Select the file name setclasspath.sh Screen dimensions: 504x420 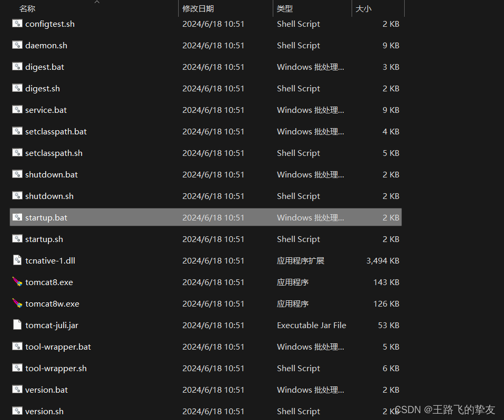(54, 153)
